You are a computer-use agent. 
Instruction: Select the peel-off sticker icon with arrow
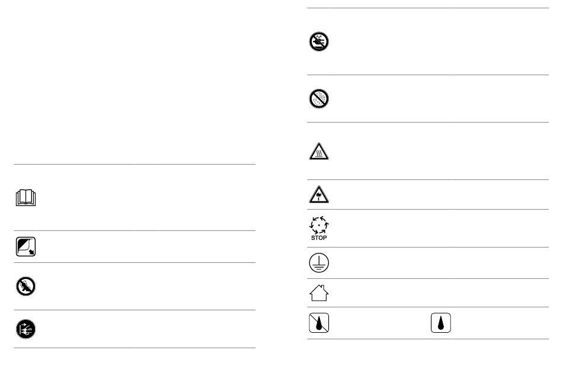26,247
